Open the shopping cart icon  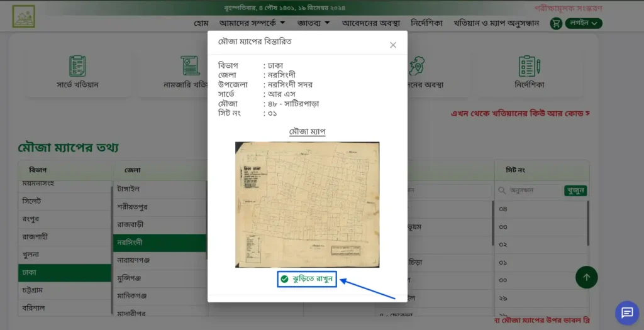[x=555, y=23]
